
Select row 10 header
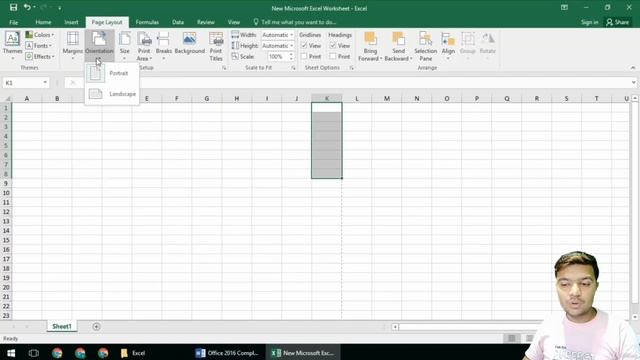pos(6,193)
